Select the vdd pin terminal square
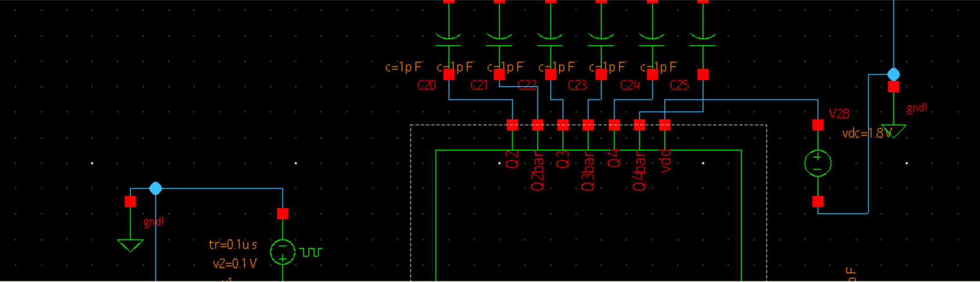The height and width of the screenshot is (282, 980). click(665, 125)
